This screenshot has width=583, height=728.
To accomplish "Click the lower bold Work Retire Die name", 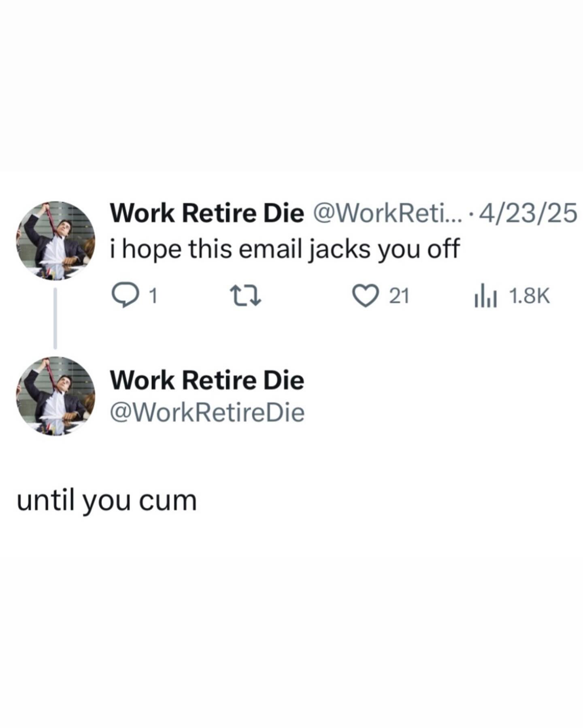I will tap(207, 380).
